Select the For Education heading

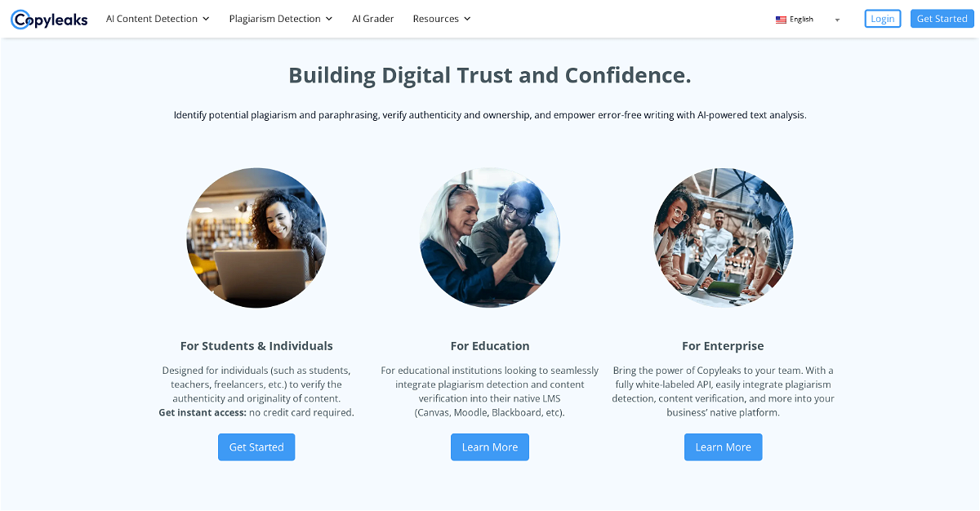click(x=490, y=346)
